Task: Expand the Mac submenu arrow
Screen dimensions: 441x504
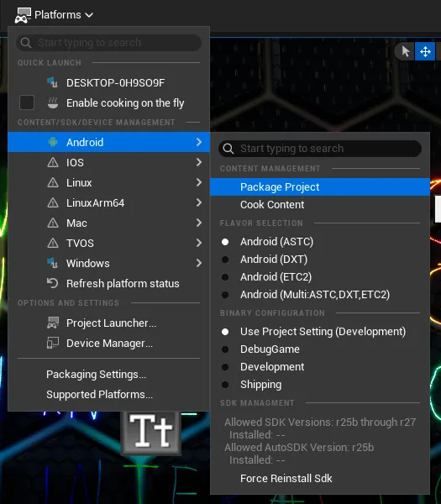Action: 199,223
